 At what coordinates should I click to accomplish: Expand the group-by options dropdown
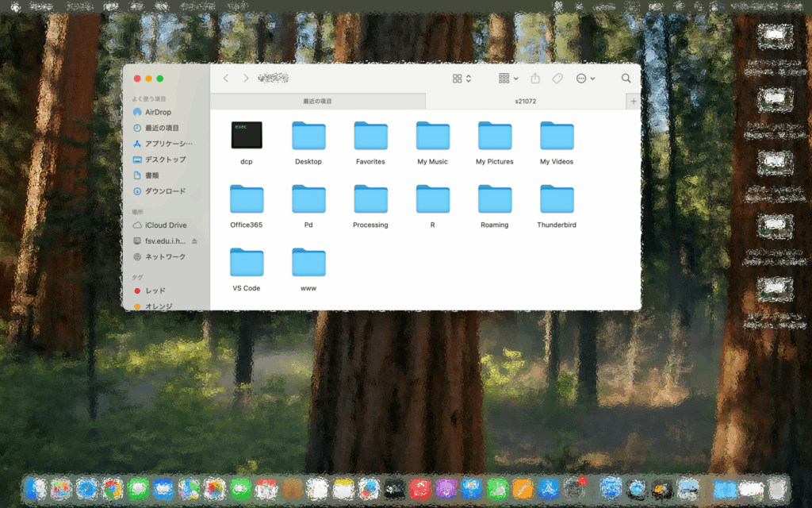click(x=508, y=79)
